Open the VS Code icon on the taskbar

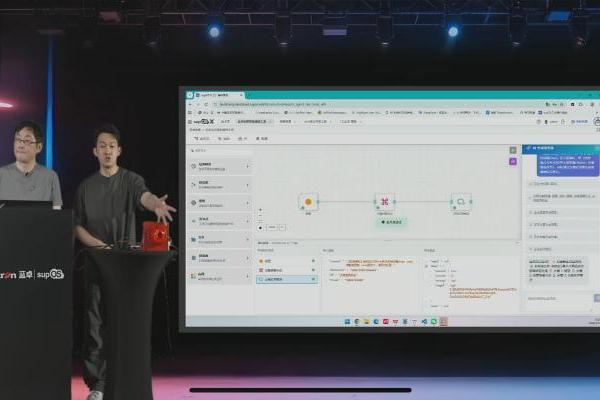(x=424, y=322)
